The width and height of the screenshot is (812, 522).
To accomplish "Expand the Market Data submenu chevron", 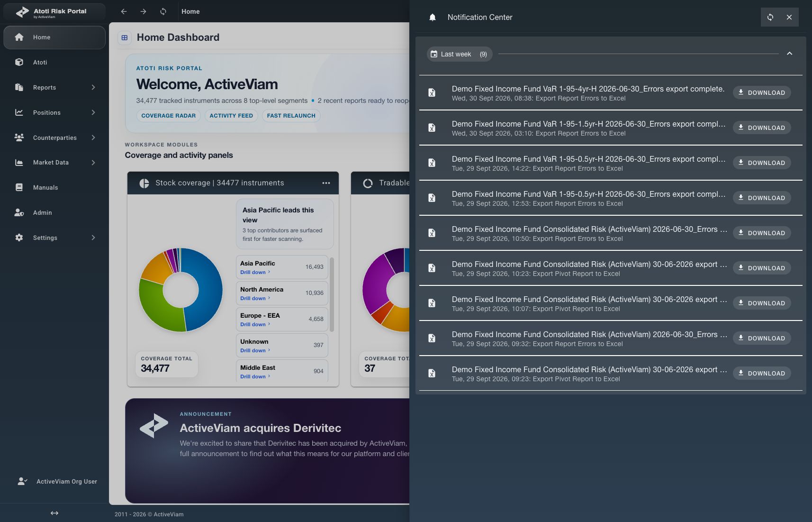I will click(93, 162).
